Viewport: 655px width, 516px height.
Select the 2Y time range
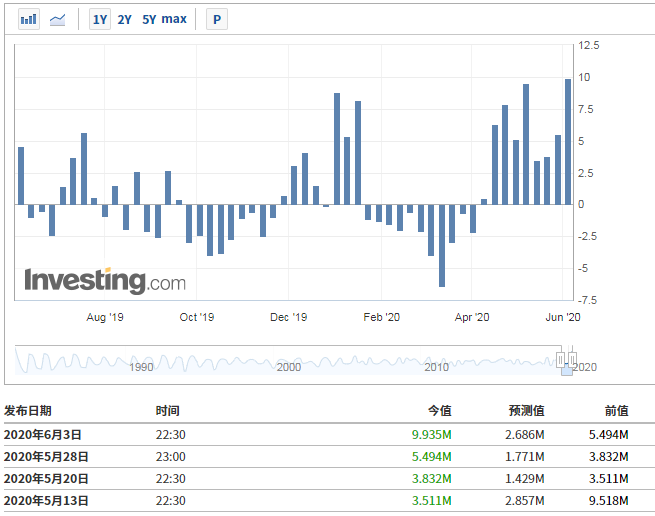124,19
